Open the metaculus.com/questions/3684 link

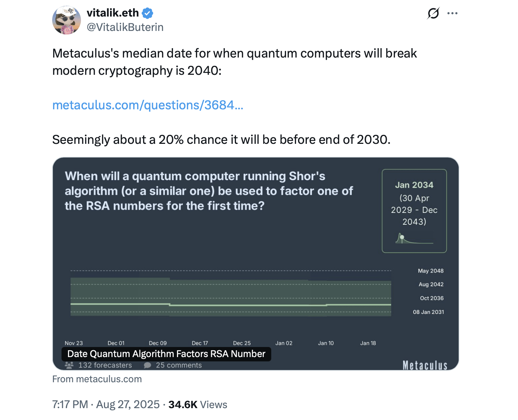coord(148,105)
